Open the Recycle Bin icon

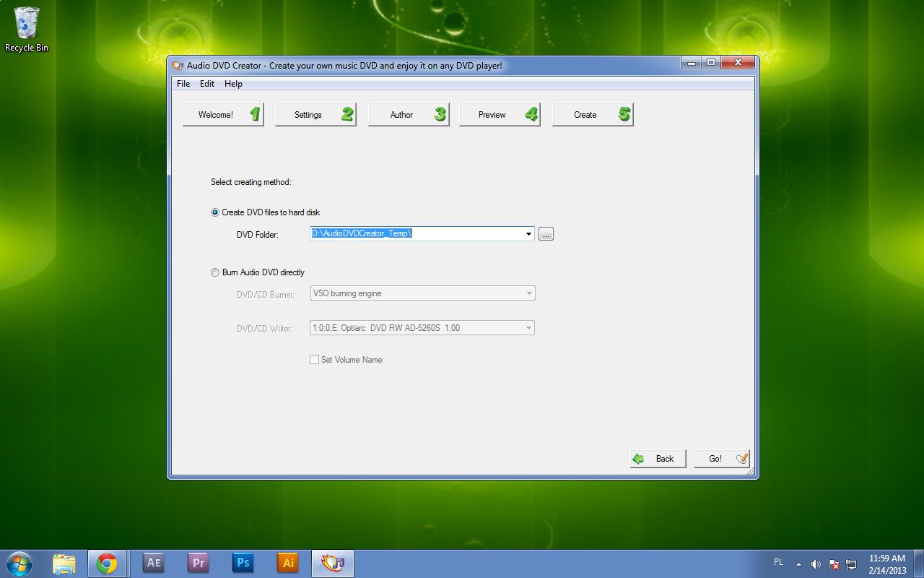tap(27, 30)
